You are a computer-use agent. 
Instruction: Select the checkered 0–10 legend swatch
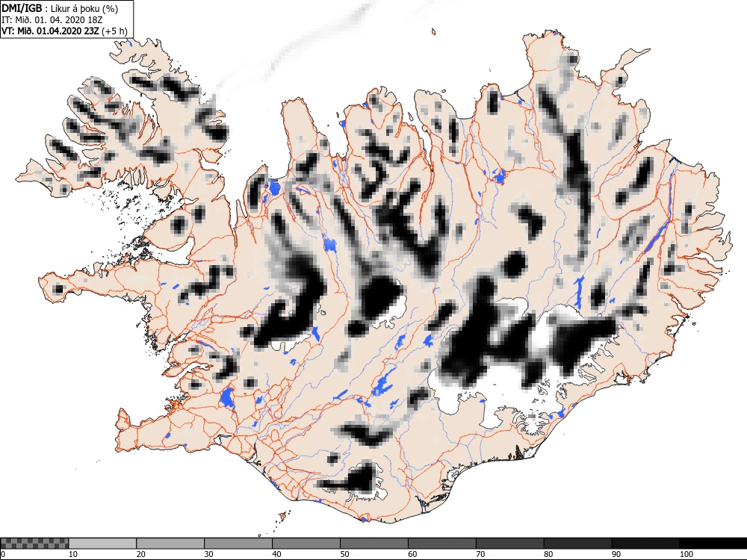pos(35,544)
